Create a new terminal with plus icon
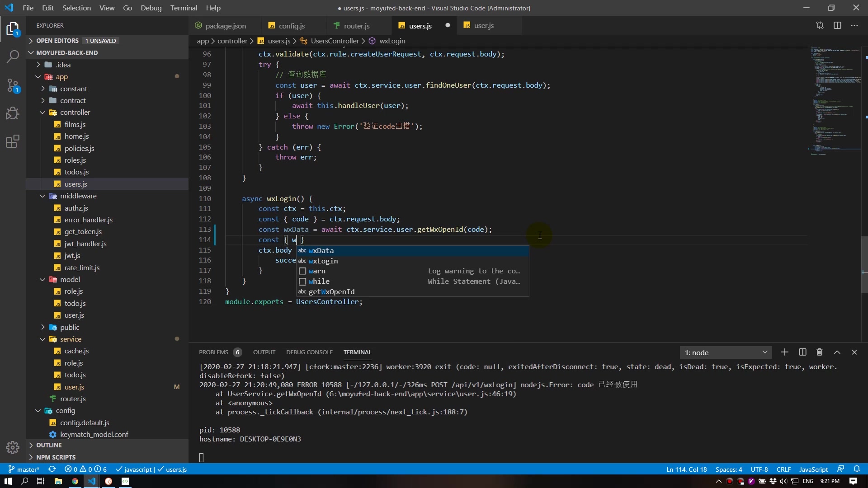The height and width of the screenshot is (488, 868). pyautogui.click(x=785, y=352)
